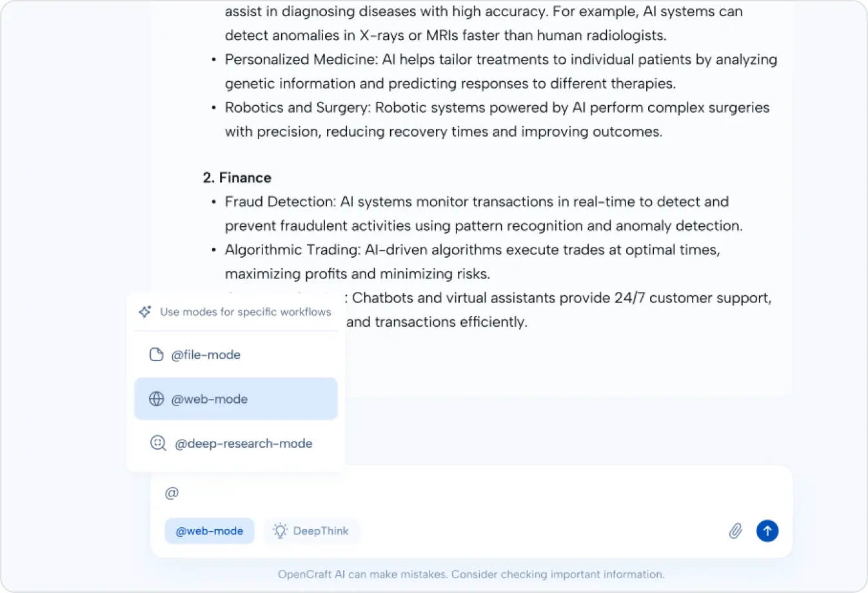Click the globe icon in the modes popup
The width and height of the screenshot is (868, 593).
click(x=157, y=399)
